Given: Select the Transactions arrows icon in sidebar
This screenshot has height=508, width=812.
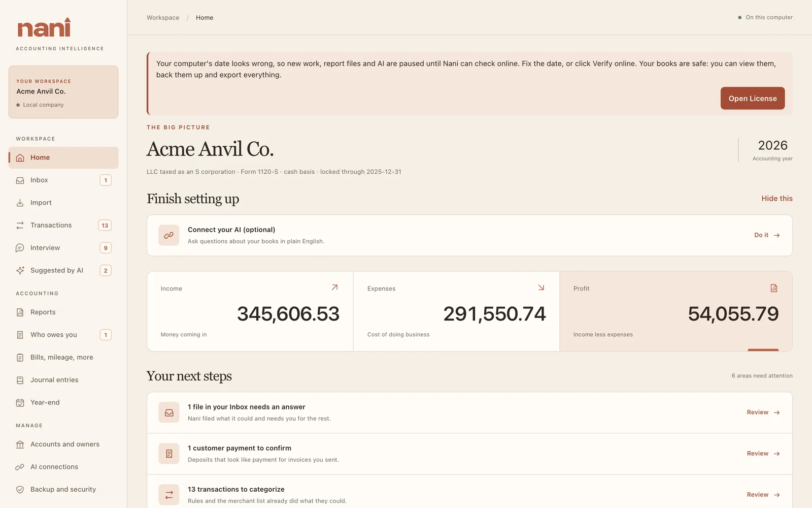Looking at the screenshot, I should click(x=20, y=226).
